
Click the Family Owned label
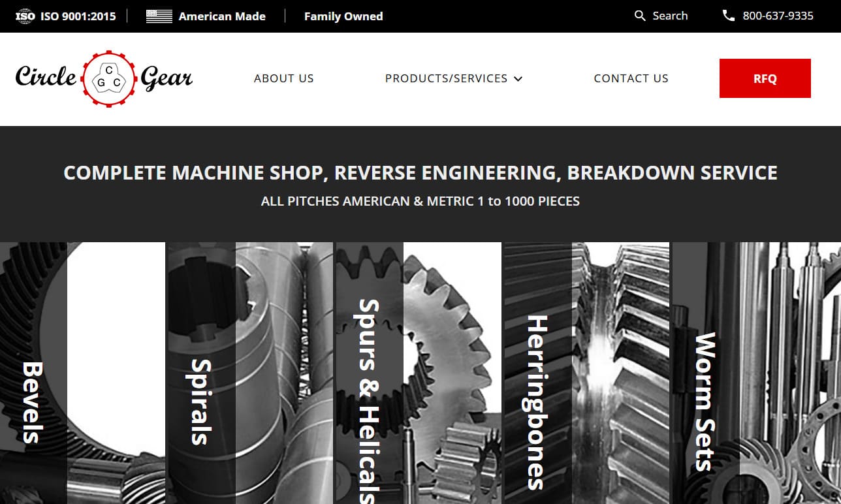[343, 16]
